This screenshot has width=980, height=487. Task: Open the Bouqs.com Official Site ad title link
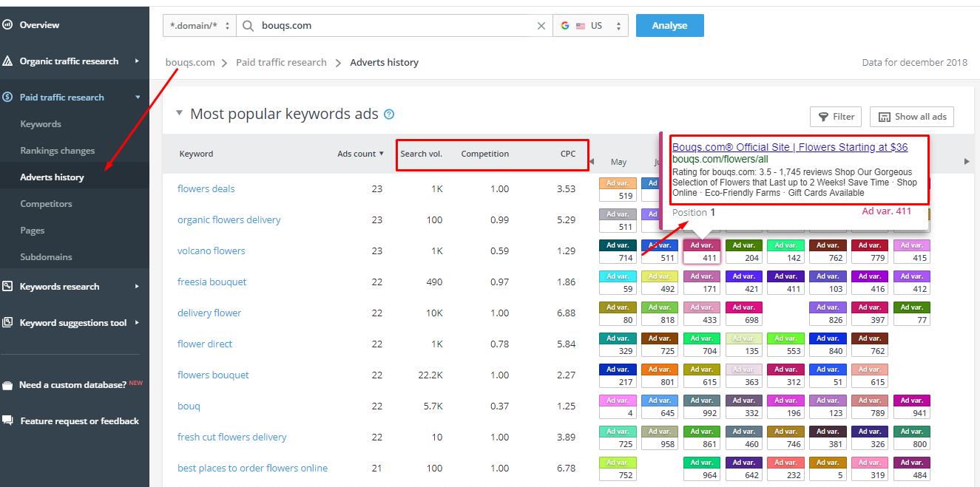click(790, 147)
